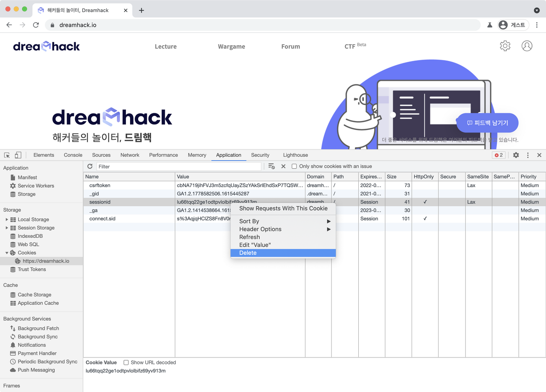
Task: Switch to the Elements tab
Action: click(x=44, y=155)
